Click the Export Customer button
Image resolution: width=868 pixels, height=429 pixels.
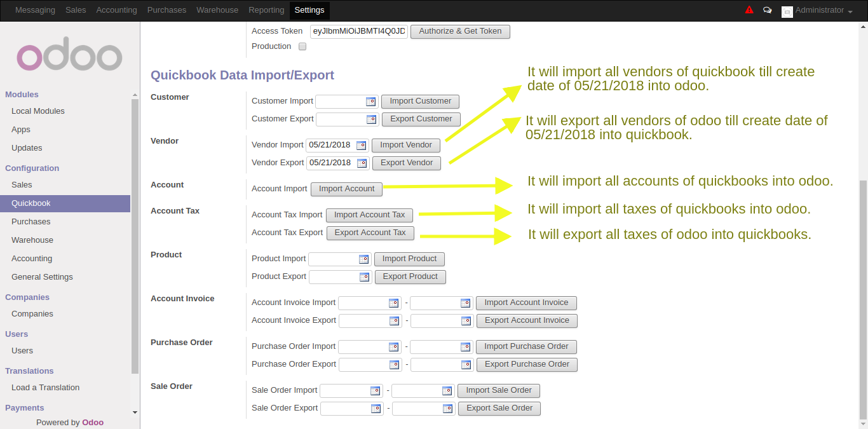click(421, 119)
